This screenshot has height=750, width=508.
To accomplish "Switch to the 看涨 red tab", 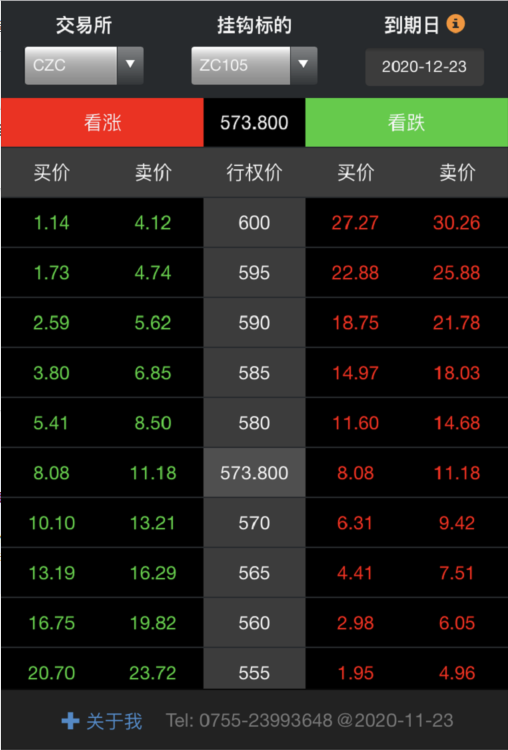I will tap(102, 122).
